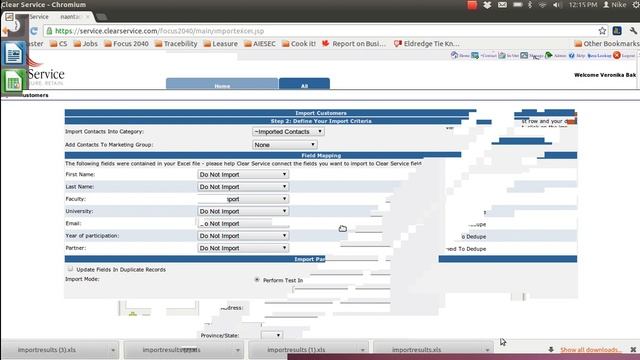This screenshot has width=640, height=360.
Task: Open Other Bookmarks folder
Action: click(607, 43)
